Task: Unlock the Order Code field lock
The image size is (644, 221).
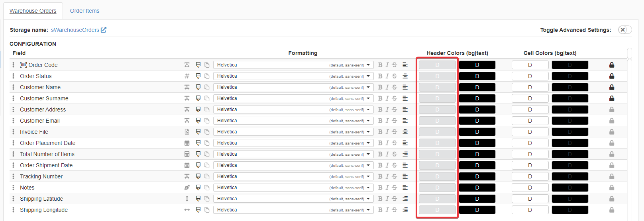Action: [611, 65]
